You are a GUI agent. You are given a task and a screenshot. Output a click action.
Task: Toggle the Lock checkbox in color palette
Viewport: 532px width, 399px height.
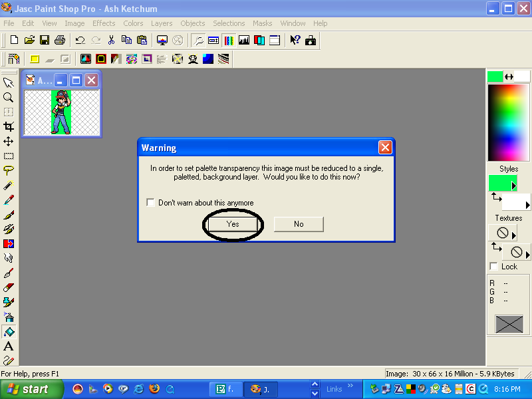tap(493, 267)
